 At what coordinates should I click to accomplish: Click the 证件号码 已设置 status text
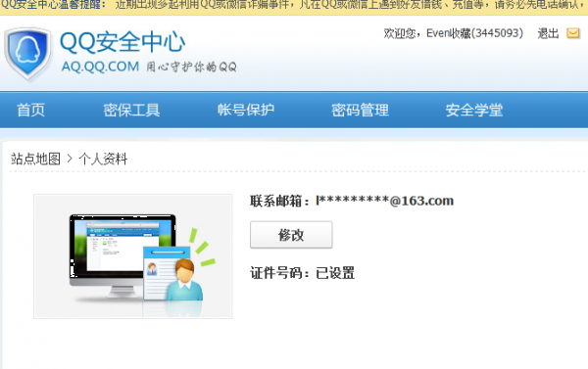[x=302, y=273]
